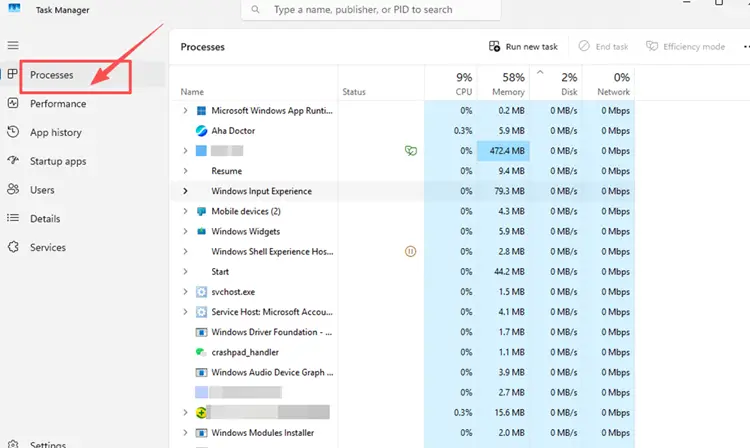Click the Performance sidebar icon
This screenshot has height=448, width=750.
(x=13, y=103)
